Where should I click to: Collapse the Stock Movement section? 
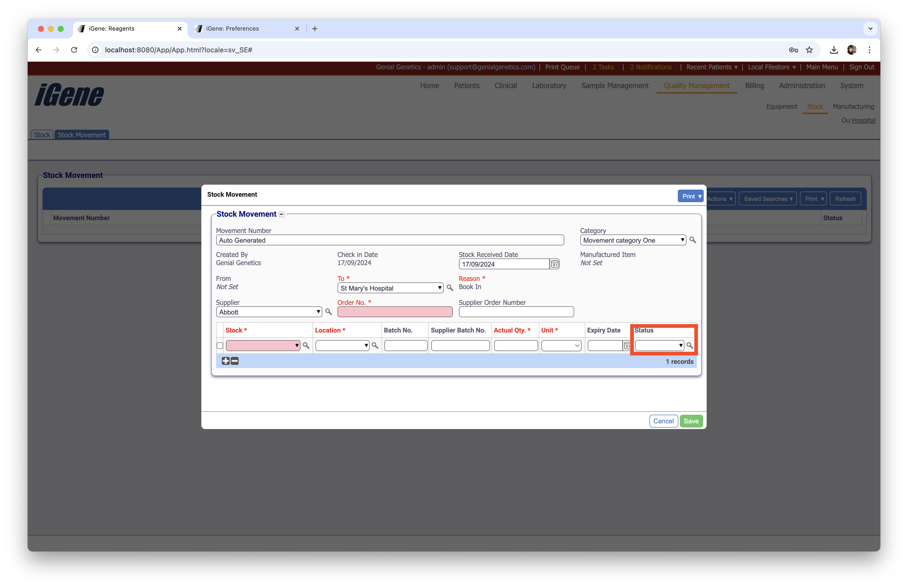[282, 215]
